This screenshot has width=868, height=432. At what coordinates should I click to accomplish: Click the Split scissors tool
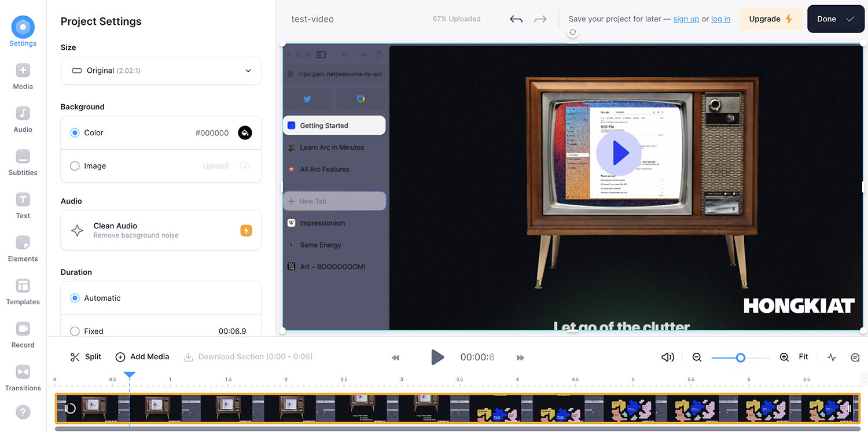[86, 357]
